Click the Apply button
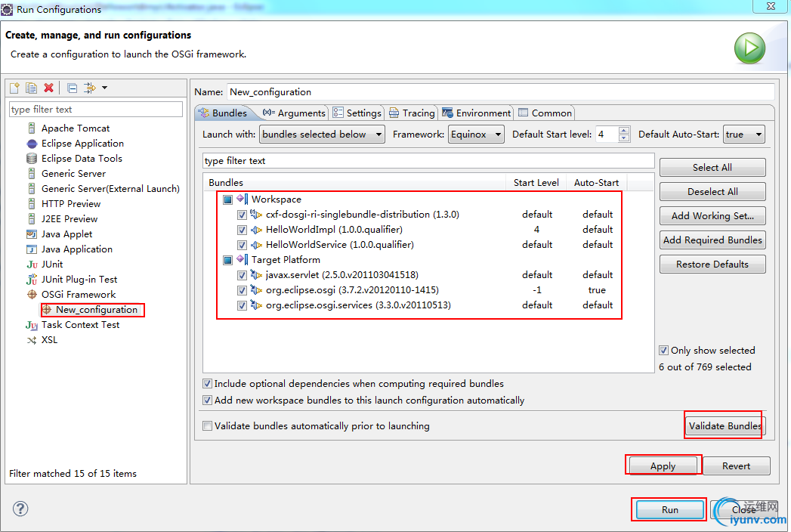The height and width of the screenshot is (532, 791). pyautogui.click(x=663, y=466)
